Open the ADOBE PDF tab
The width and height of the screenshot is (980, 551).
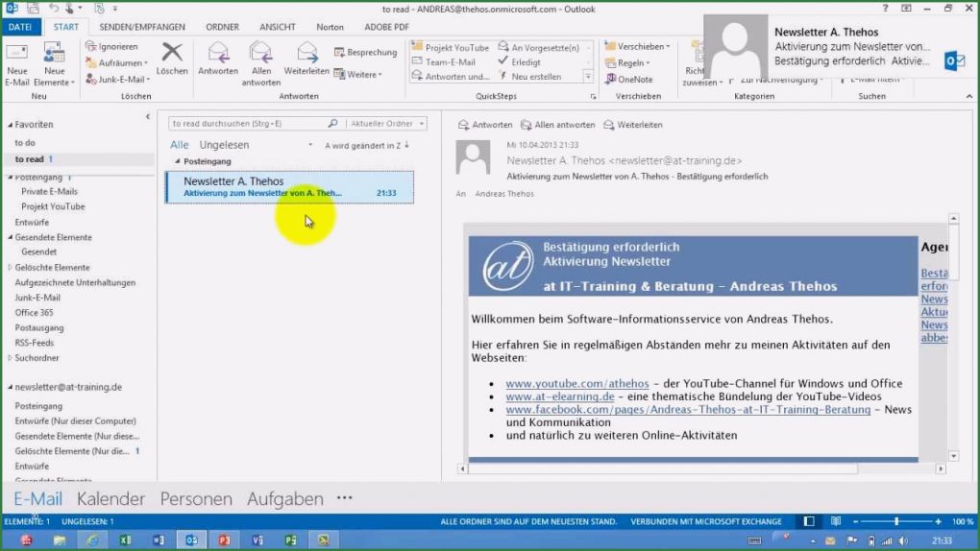[x=386, y=27]
